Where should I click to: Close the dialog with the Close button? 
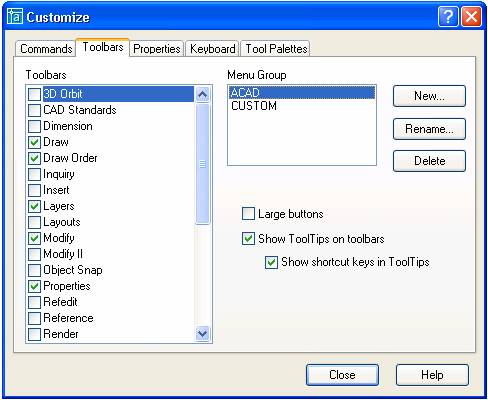click(x=342, y=375)
